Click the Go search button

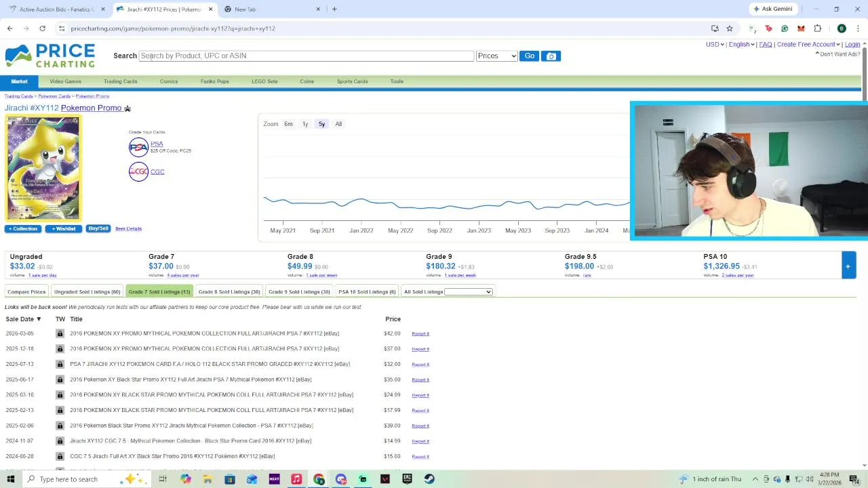pyautogui.click(x=529, y=56)
